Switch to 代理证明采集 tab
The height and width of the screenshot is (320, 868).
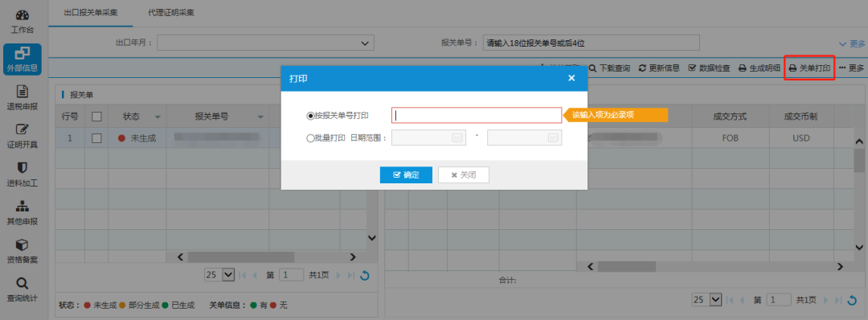click(x=171, y=12)
